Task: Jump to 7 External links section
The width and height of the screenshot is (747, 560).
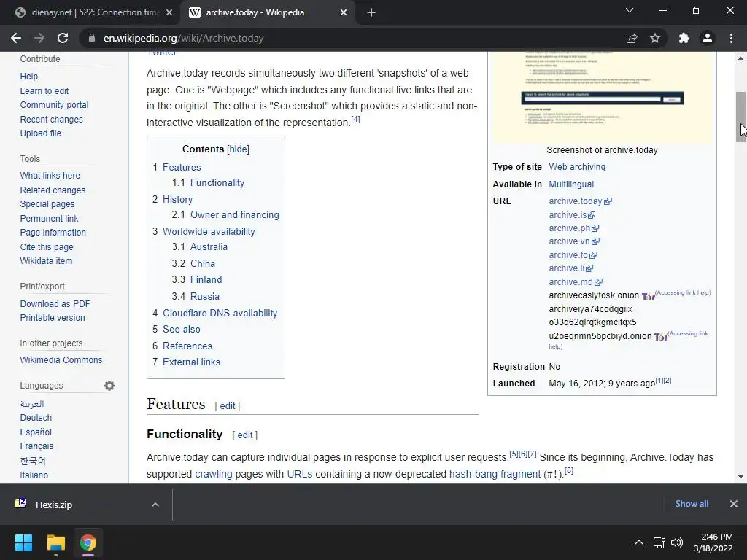Action: click(x=191, y=362)
